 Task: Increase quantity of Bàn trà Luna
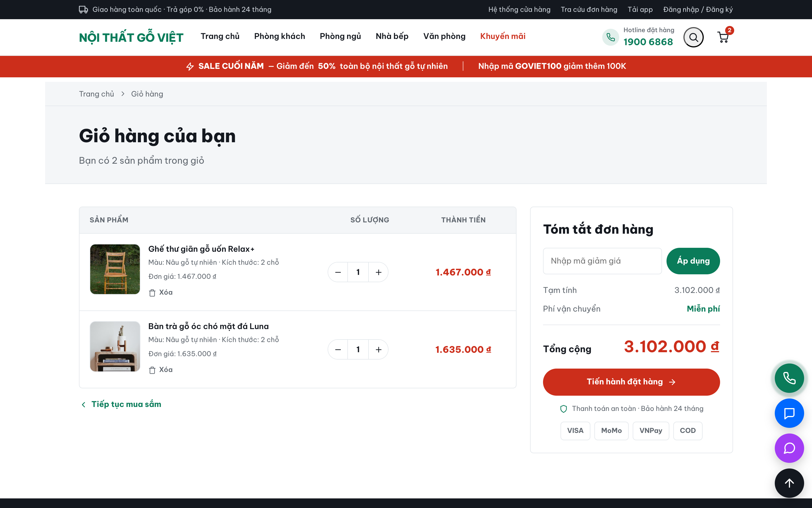(378, 349)
